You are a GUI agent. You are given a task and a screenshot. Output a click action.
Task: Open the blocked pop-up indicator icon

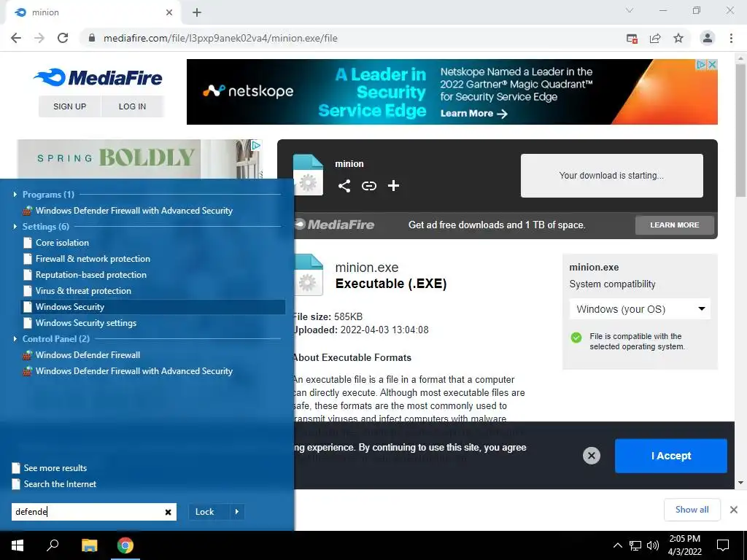coord(632,39)
